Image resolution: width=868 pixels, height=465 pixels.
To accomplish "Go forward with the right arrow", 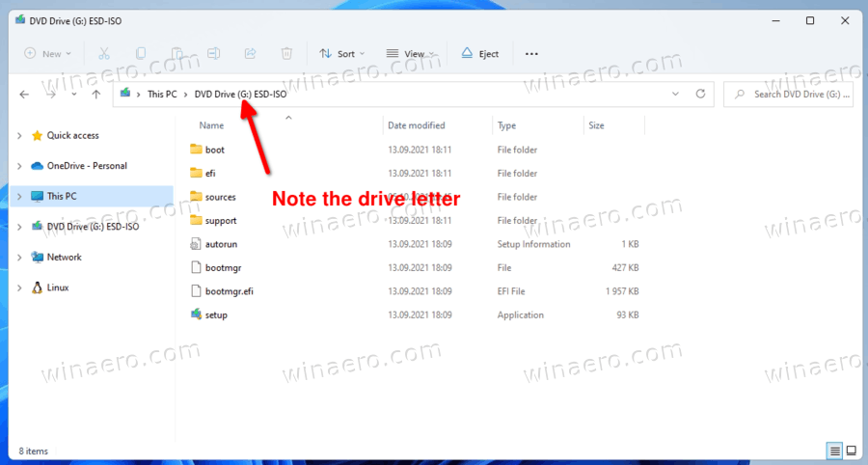I will 51,95.
